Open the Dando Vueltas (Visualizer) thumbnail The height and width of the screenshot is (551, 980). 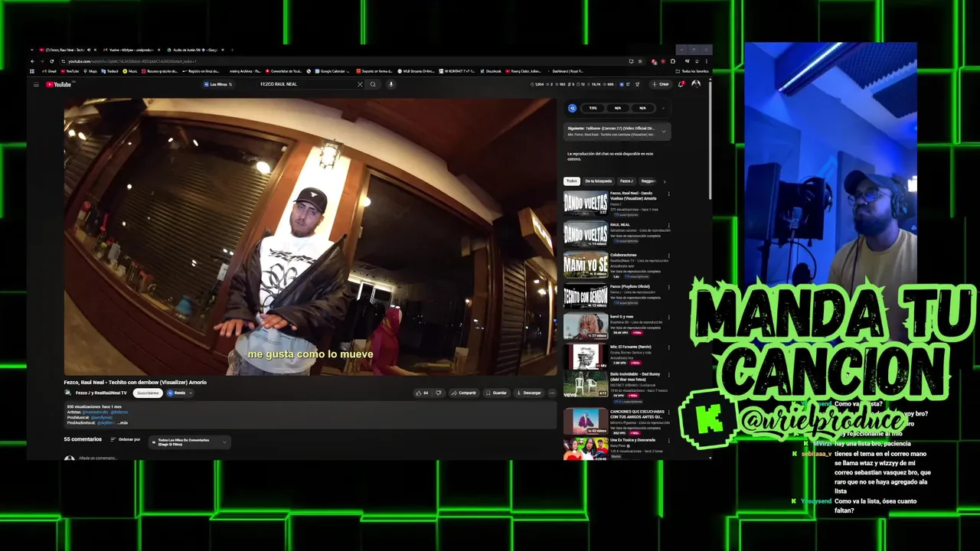(586, 203)
